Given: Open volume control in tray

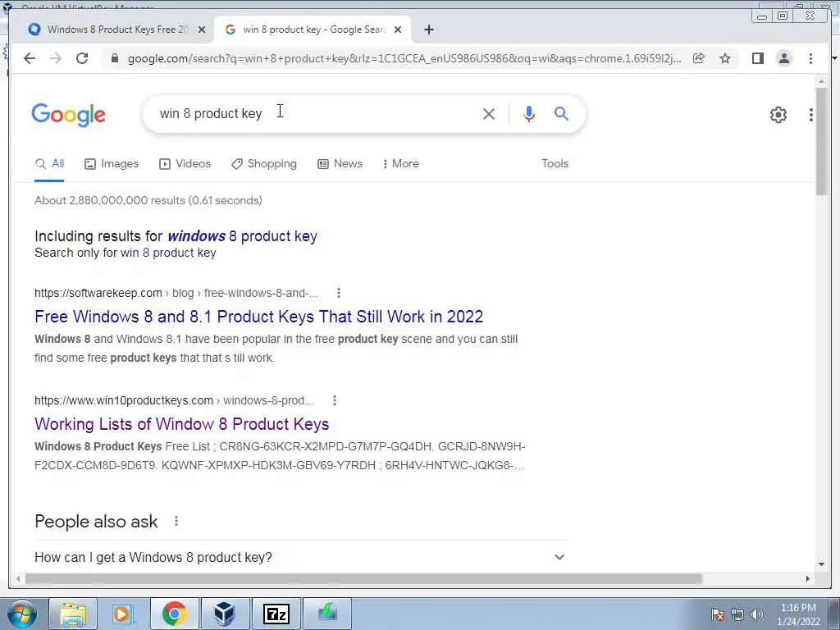Looking at the screenshot, I should click(757, 614).
